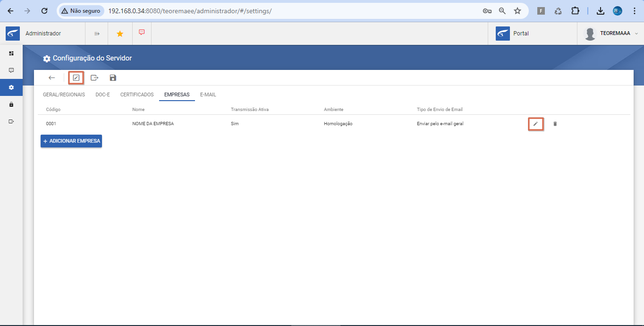Reload the page
This screenshot has height=326, width=644.
[44, 10]
